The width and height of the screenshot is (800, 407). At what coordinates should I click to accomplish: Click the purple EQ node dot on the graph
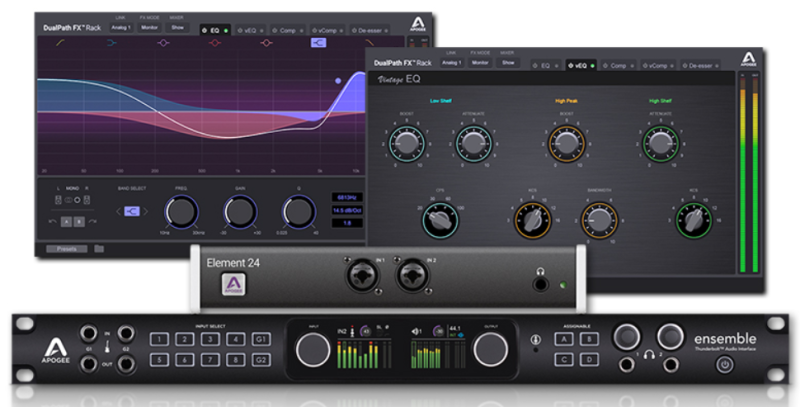coord(338,81)
